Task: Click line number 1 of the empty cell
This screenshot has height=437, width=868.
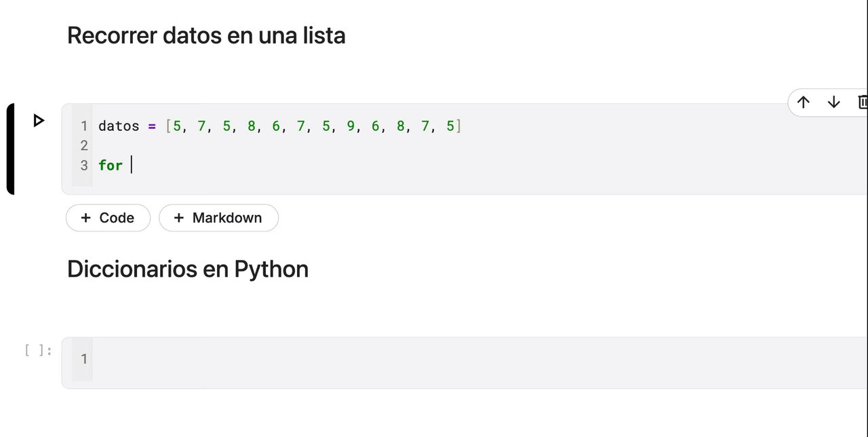Action: click(x=84, y=359)
